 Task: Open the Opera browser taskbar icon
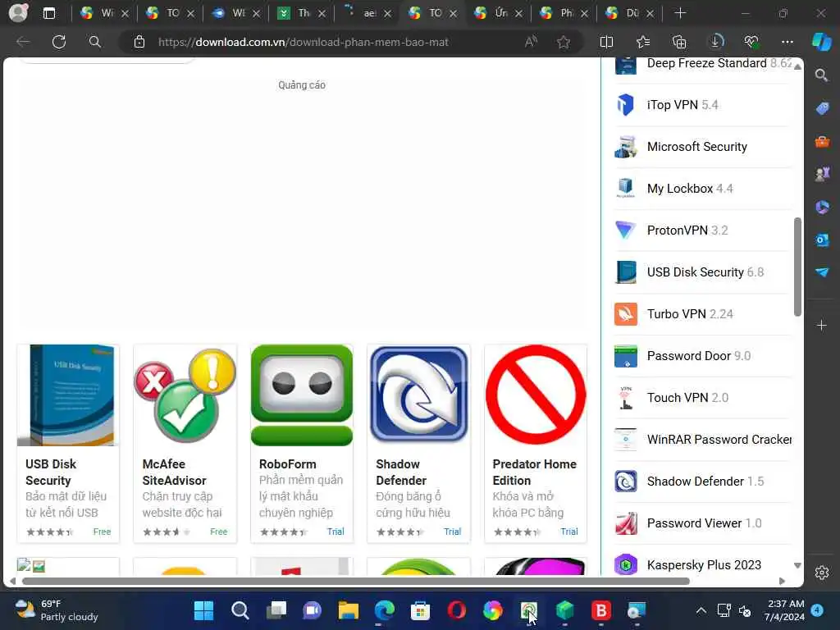click(456, 610)
